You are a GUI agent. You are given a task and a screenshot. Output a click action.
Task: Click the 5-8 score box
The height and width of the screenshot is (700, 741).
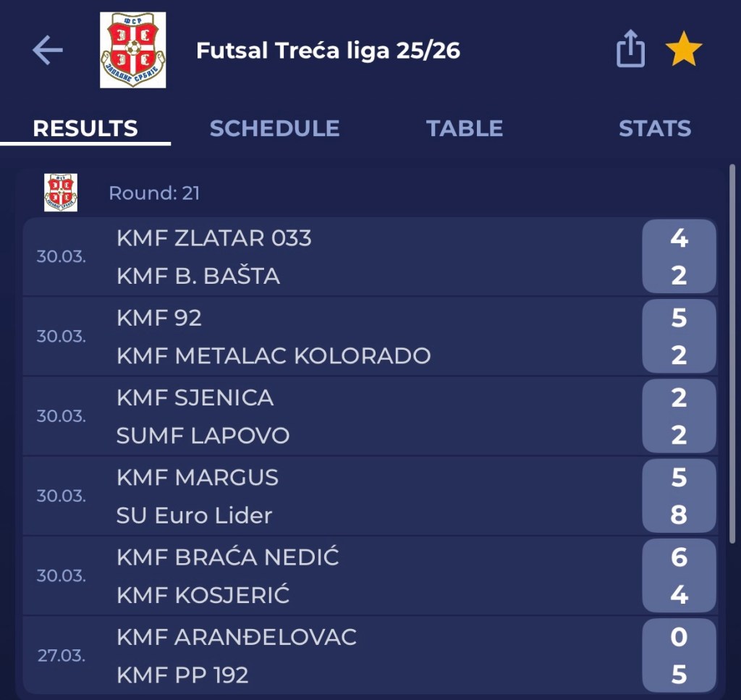tap(678, 497)
